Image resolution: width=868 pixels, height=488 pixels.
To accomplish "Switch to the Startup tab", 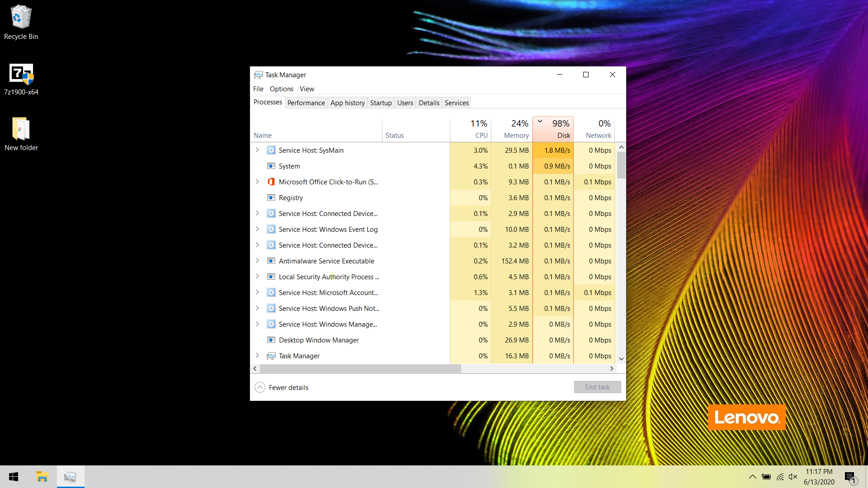I will coord(381,103).
